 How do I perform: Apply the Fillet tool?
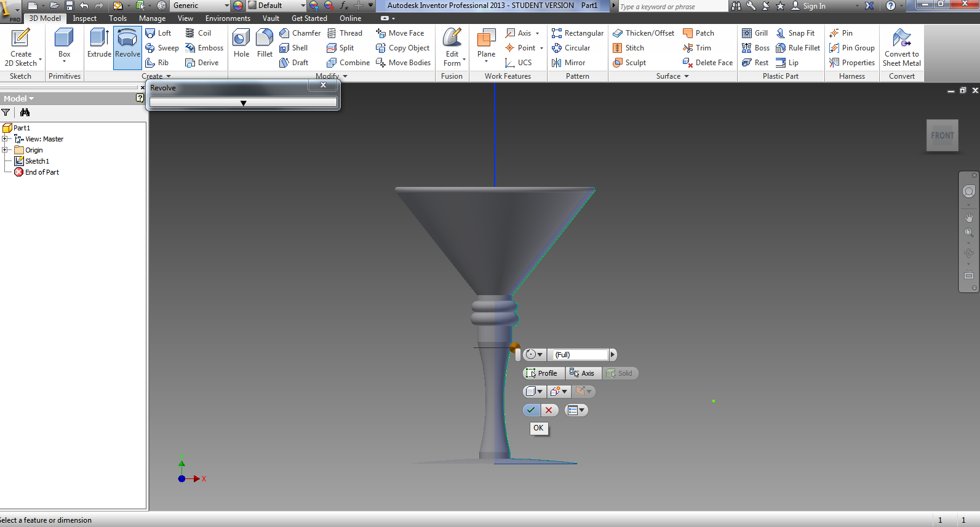click(265, 44)
